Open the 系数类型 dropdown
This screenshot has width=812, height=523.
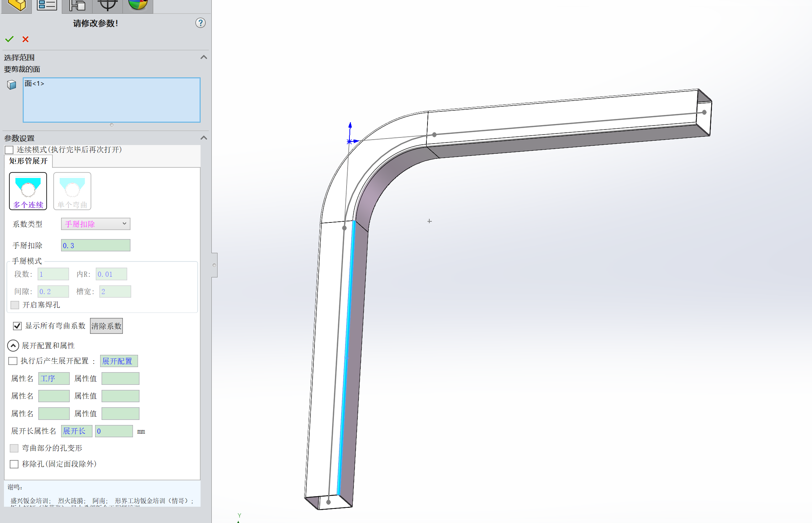[96, 224]
